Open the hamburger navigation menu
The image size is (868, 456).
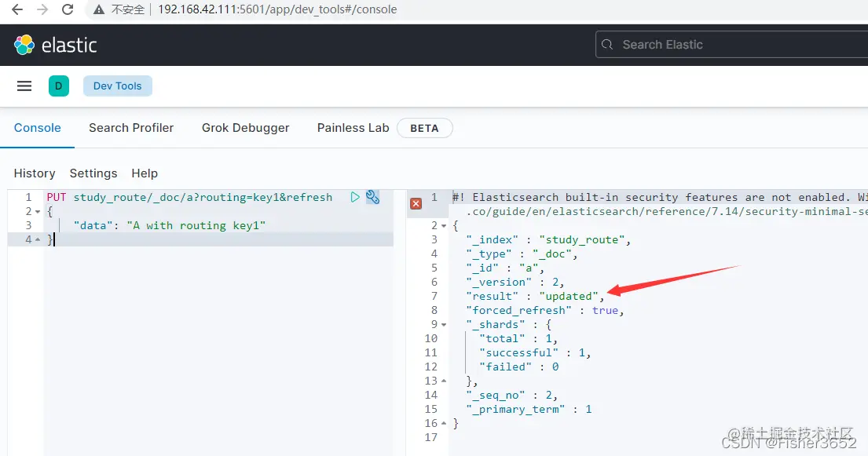24,86
